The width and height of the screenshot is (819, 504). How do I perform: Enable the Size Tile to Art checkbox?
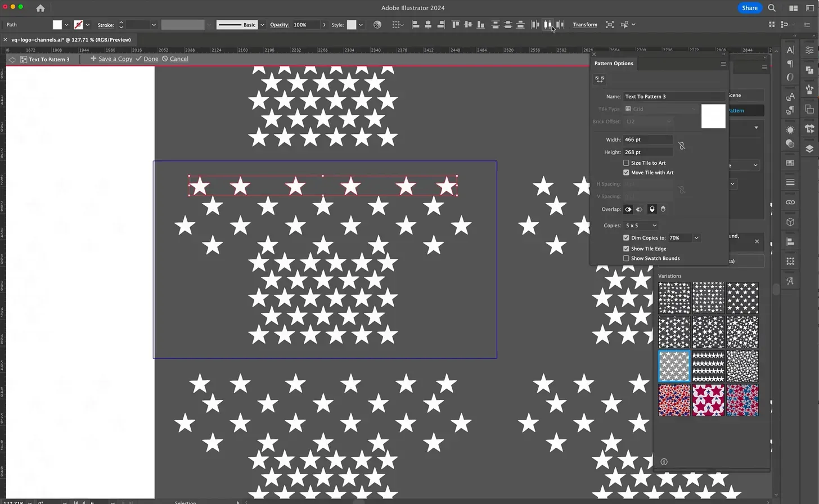point(626,163)
